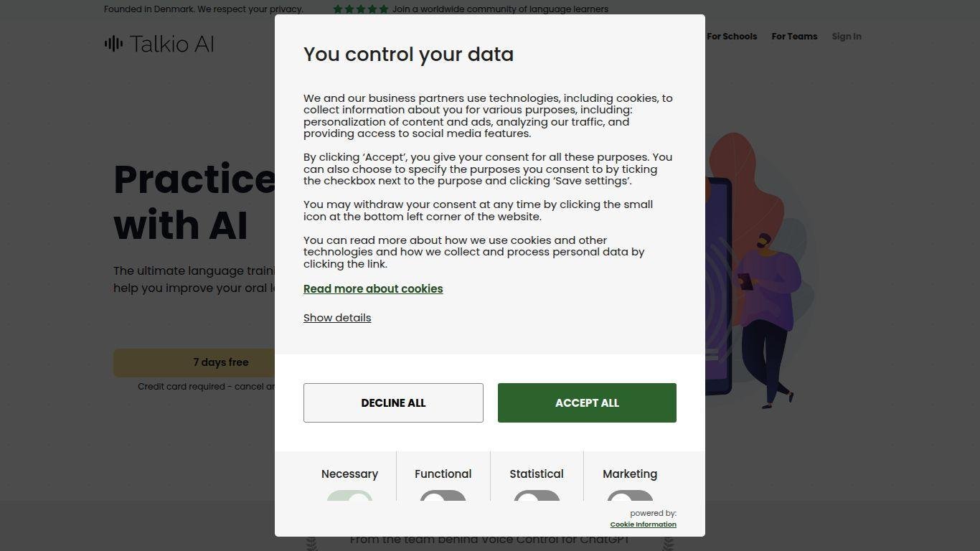Click the left laurel wreath icon

click(x=311, y=543)
